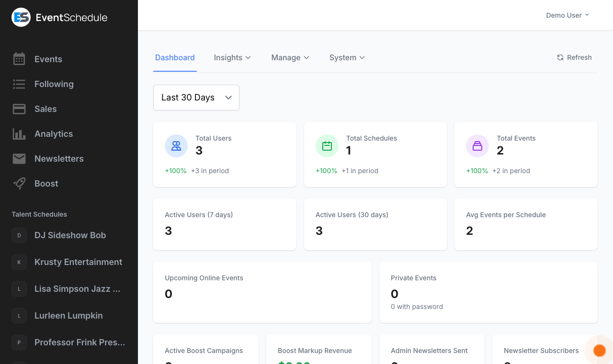Click the Refresh button

point(574,57)
